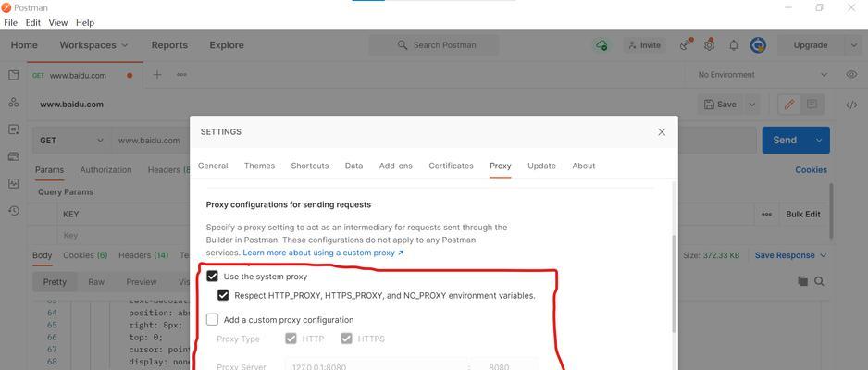Open Reports in the header
The width and height of the screenshot is (868, 370).
tap(169, 45)
